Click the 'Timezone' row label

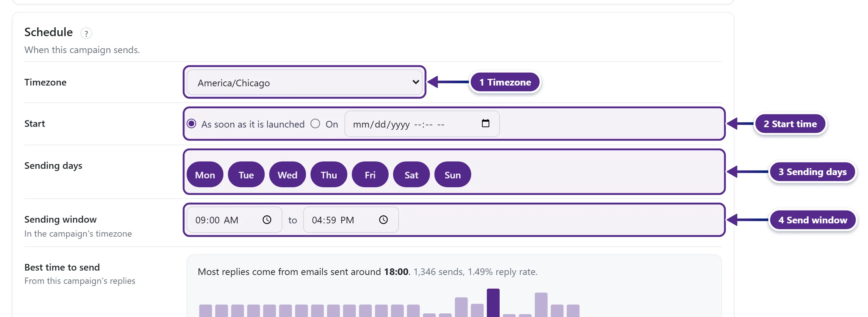point(45,82)
